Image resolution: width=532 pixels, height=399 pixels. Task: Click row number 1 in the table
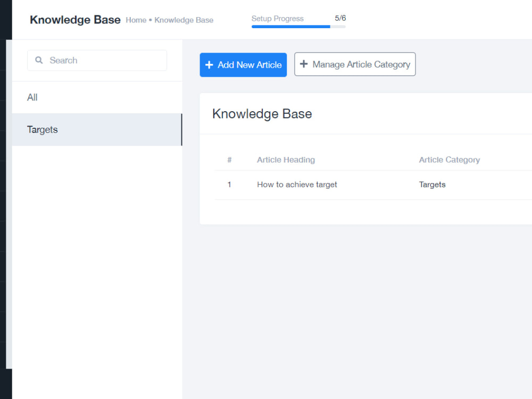(229, 185)
